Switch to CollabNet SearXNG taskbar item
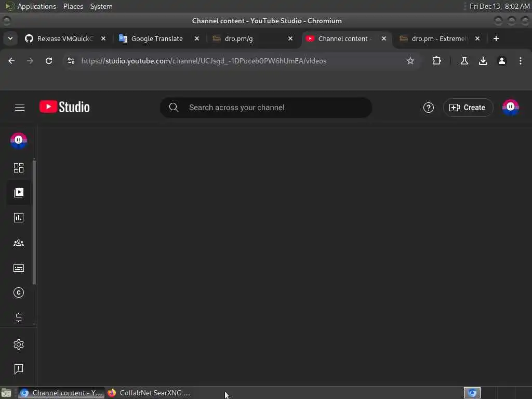 (x=149, y=393)
